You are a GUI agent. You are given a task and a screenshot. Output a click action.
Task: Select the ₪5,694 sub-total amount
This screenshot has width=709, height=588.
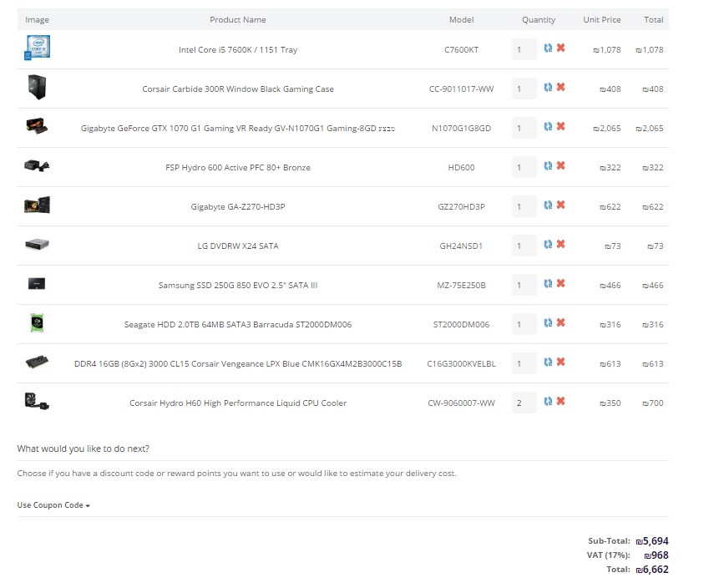[652, 541]
